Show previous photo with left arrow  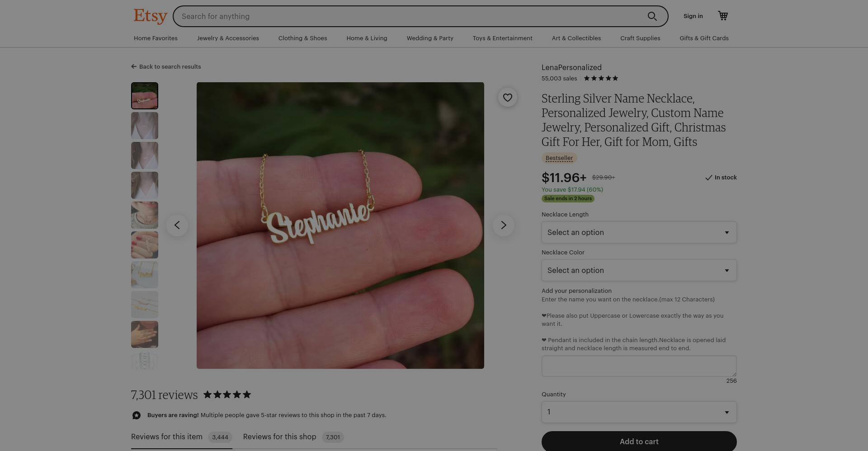[x=177, y=225]
